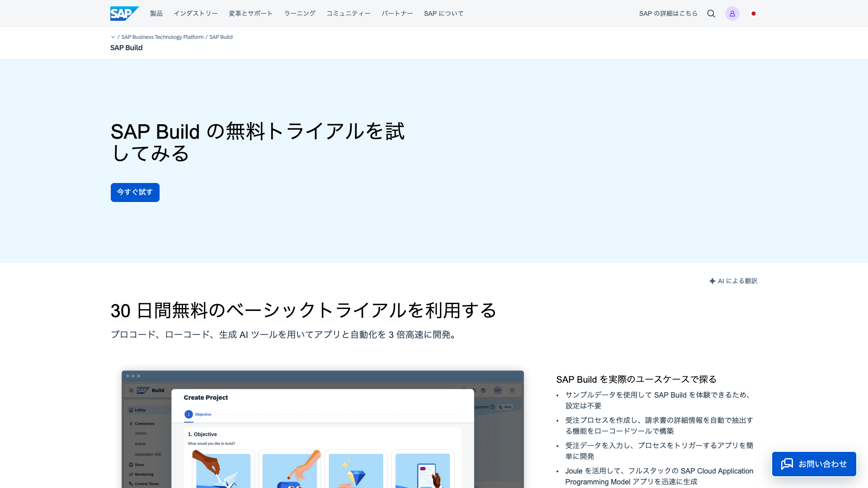Click the SAP logo in header

point(124,14)
